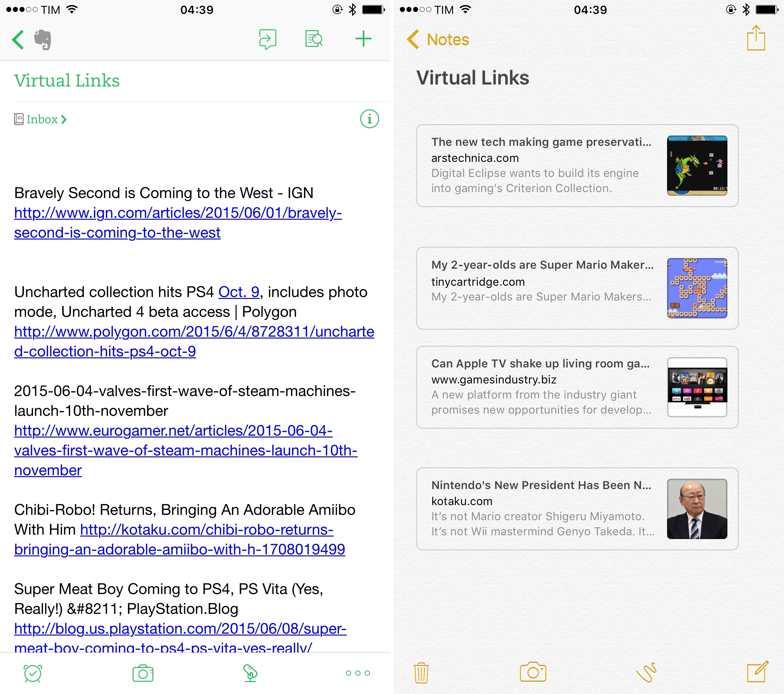Tap the Mario Maker level thumbnail
Viewport: 784px width, 694px height.
click(x=697, y=288)
